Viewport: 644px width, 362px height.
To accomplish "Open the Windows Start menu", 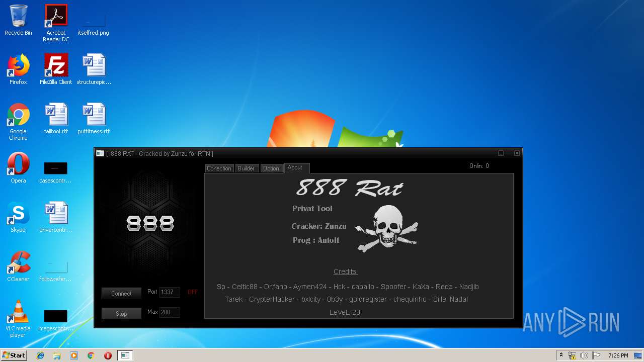I will coord(14,355).
